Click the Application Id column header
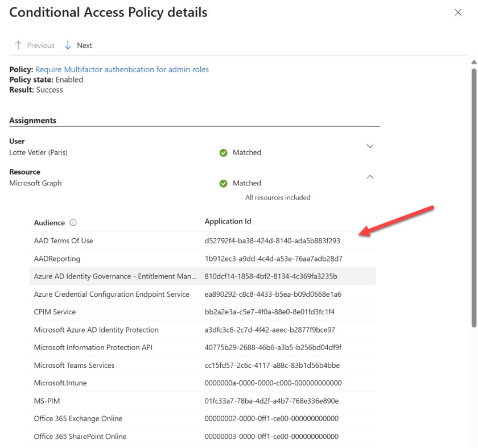Image resolution: width=478 pixels, height=448 pixels. (228, 221)
